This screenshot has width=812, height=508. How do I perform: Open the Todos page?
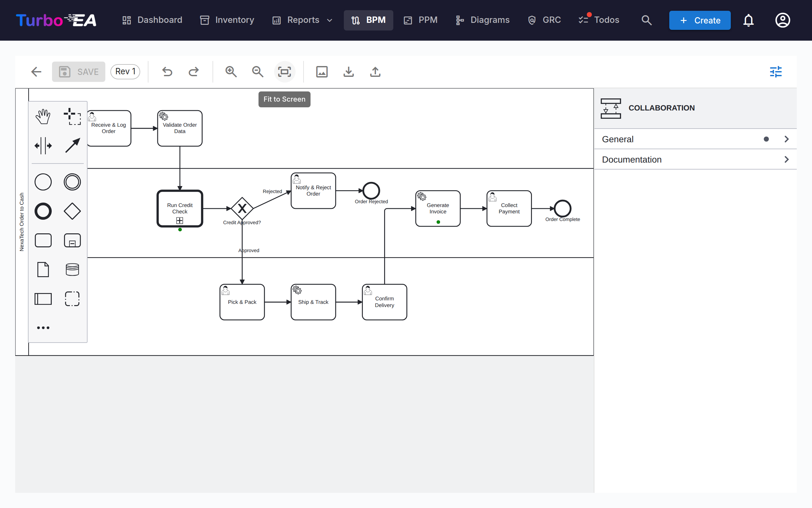(599, 20)
